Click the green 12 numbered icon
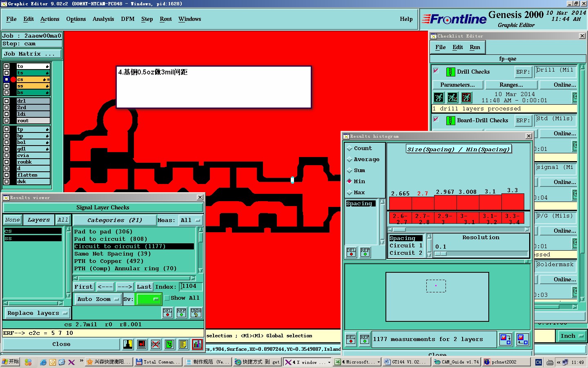588x368 pixels. pyautogui.click(x=169, y=344)
